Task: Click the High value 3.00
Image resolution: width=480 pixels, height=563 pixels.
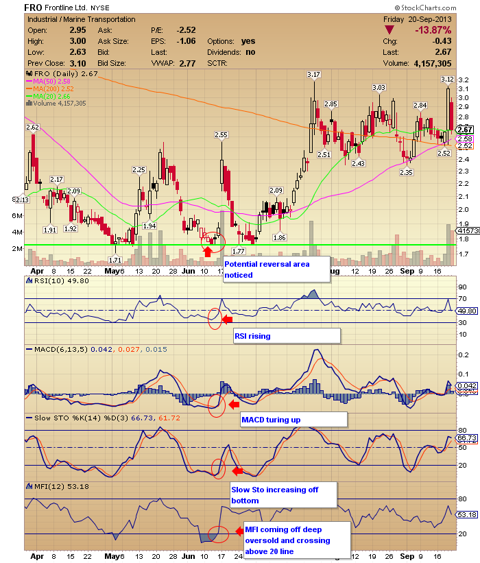Action: [x=78, y=41]
